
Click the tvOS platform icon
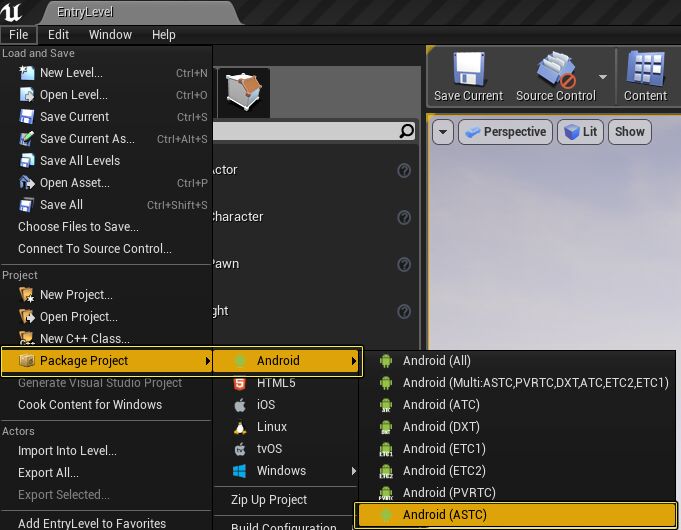[240, 449]
